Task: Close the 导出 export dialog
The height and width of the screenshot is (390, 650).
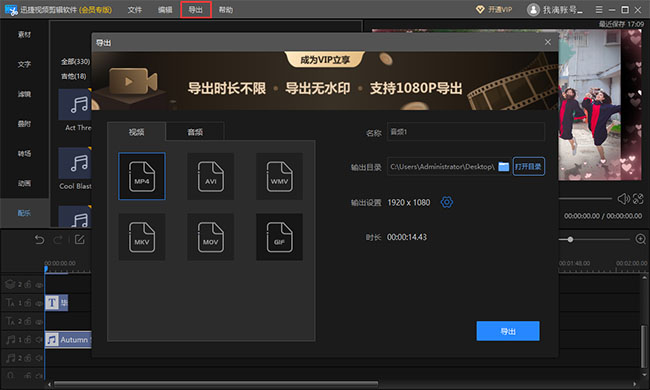Action: [548, 42]
